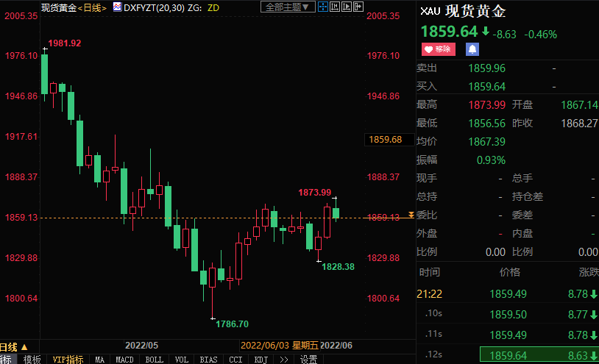The width and height of the screenshot is (599, 364).
Task: Select the BOLL indicator tab
Action: tap(154, 360)
